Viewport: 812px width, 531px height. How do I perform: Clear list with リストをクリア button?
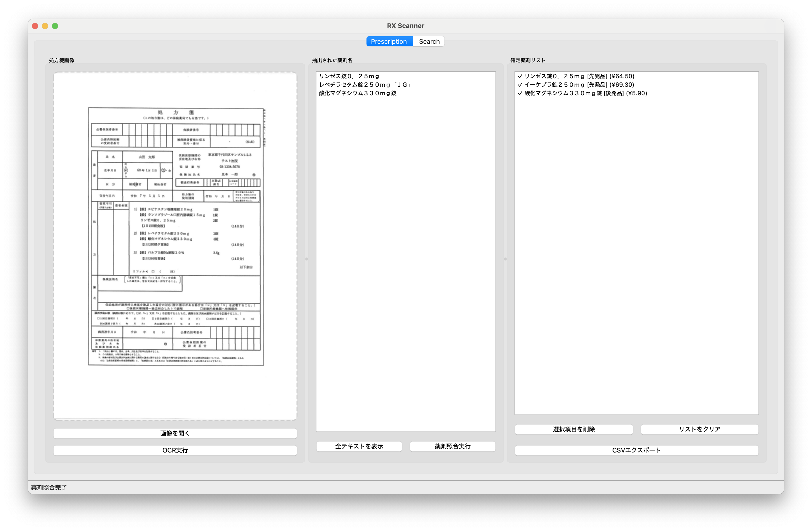point(699,429)
